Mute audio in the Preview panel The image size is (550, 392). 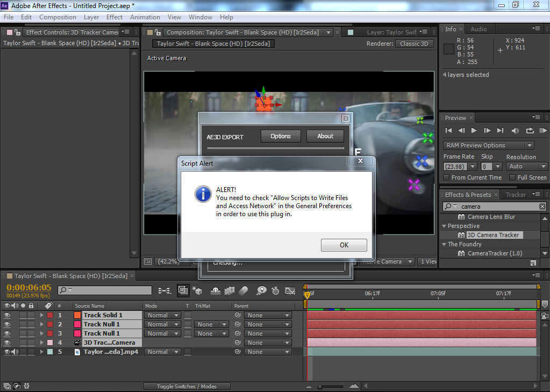[515, 131]
